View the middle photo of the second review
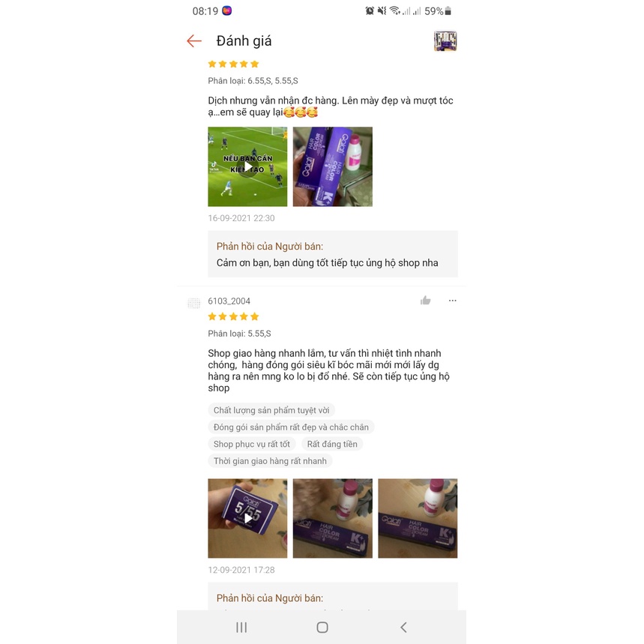The height and width of the screenshot is (644, 644). tap(333, 518)
